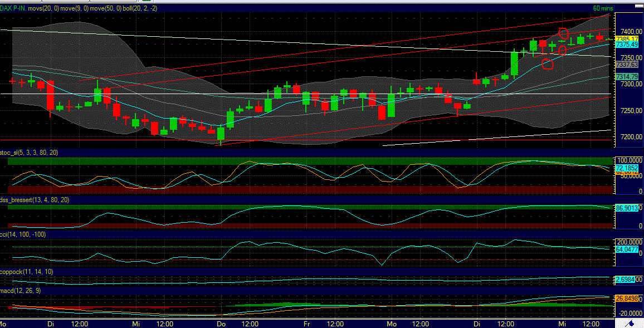Click the Di label on the time axis
Viewport: 644px width, 328px height.
[x=50, y=323]
